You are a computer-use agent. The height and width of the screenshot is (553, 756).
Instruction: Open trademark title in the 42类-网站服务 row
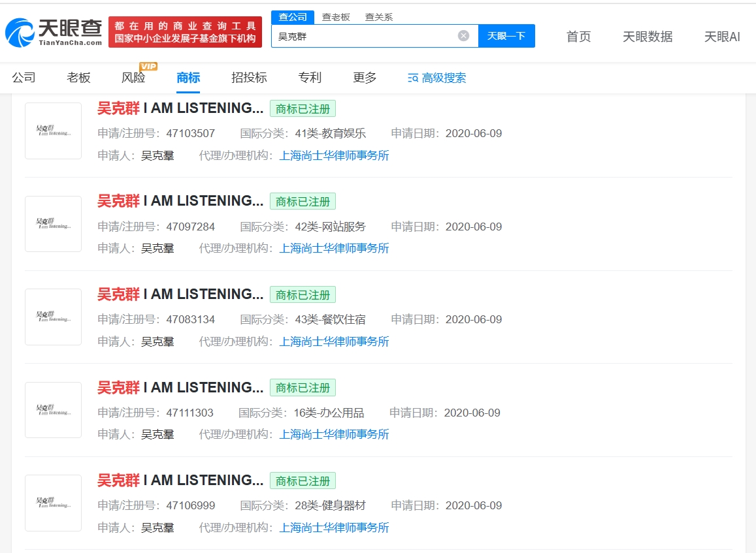coord(180,201)
